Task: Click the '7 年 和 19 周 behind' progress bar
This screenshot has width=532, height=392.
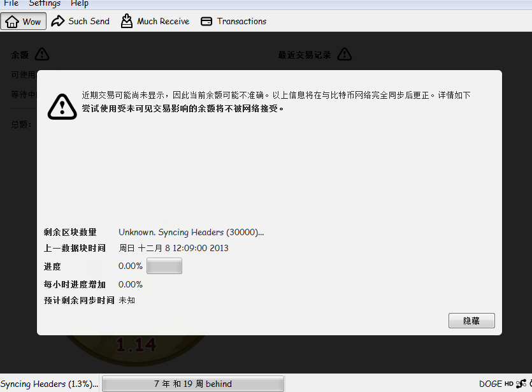Action: pos(192,384)
